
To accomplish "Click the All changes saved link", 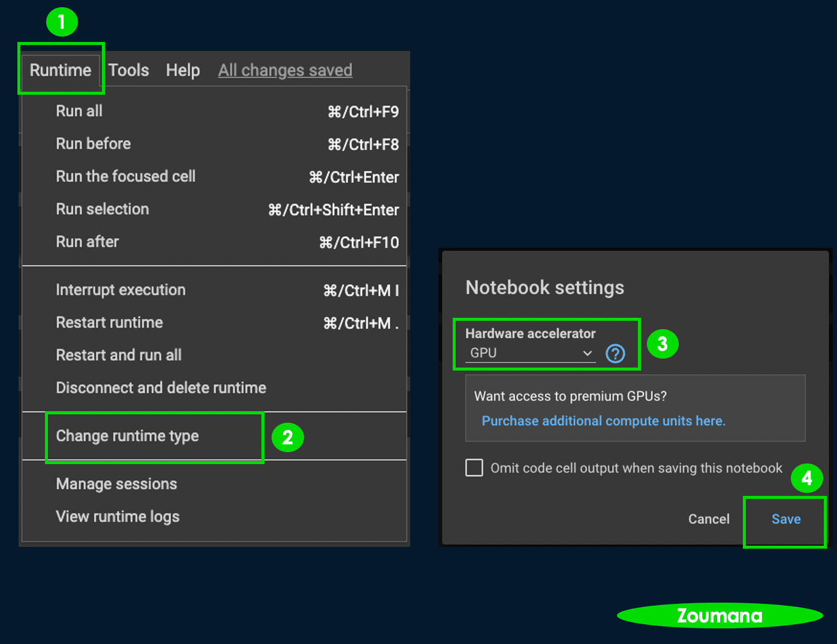I will [285, 70].
